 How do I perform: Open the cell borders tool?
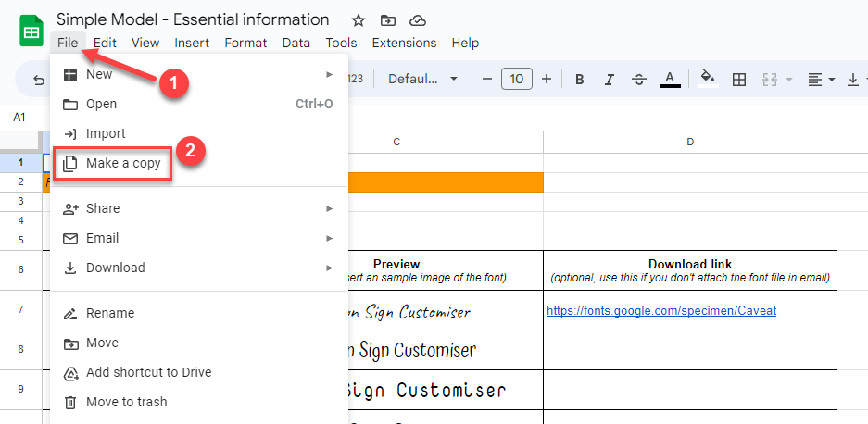[739, 80]
